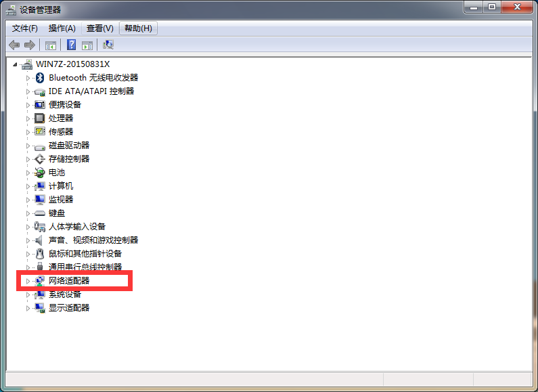Click the 键盘 keyboard device icon

(x=40, y=213)
